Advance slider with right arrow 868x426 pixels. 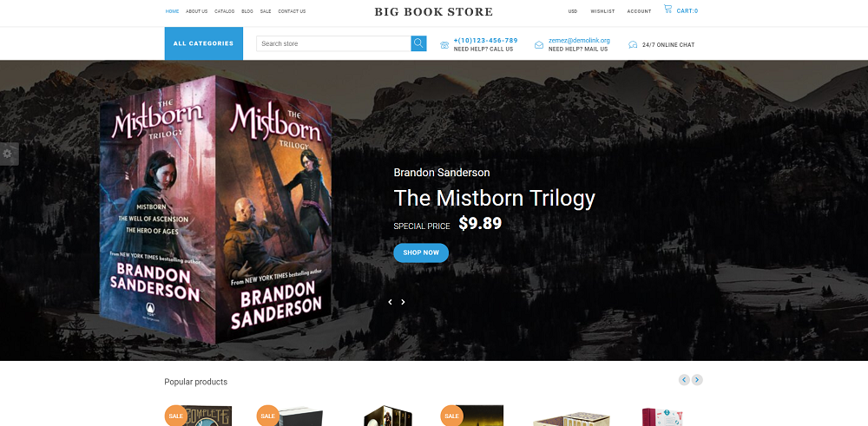[x=403, y=302]
